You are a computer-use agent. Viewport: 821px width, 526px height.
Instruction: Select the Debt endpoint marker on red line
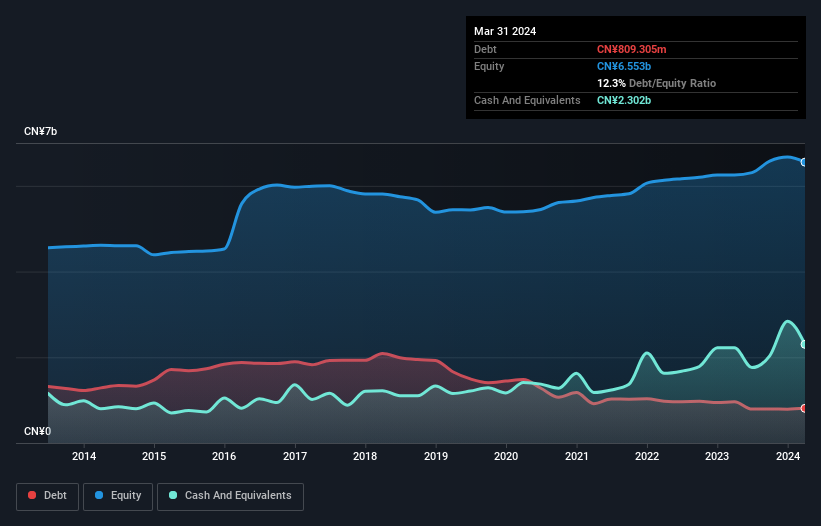tap(804, 408)
